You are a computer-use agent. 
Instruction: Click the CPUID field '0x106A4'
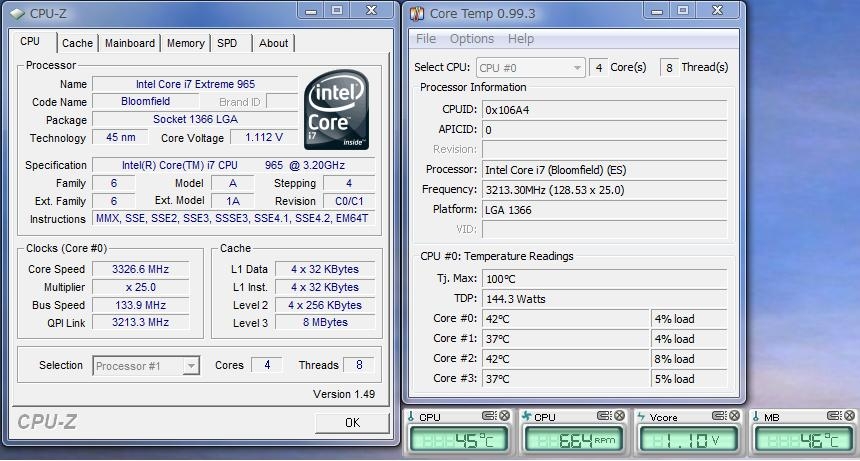click(604, 110)
